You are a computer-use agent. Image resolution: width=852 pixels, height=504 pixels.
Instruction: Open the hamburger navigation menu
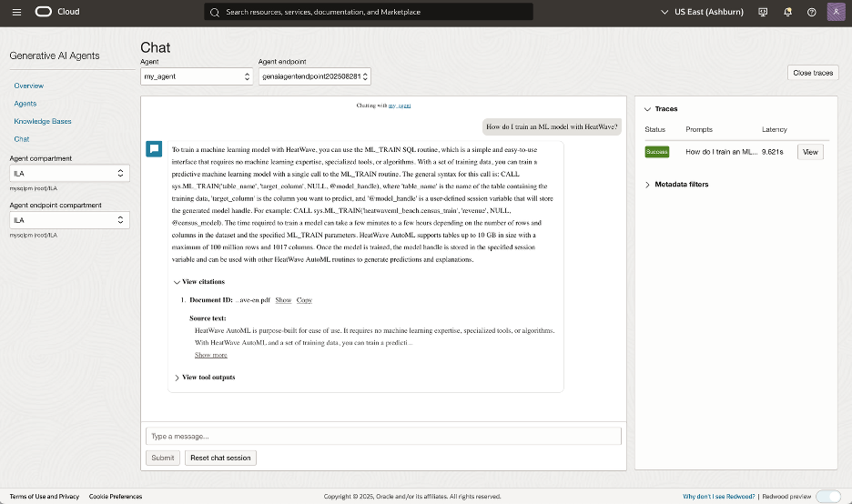click(x=17, y=12)
